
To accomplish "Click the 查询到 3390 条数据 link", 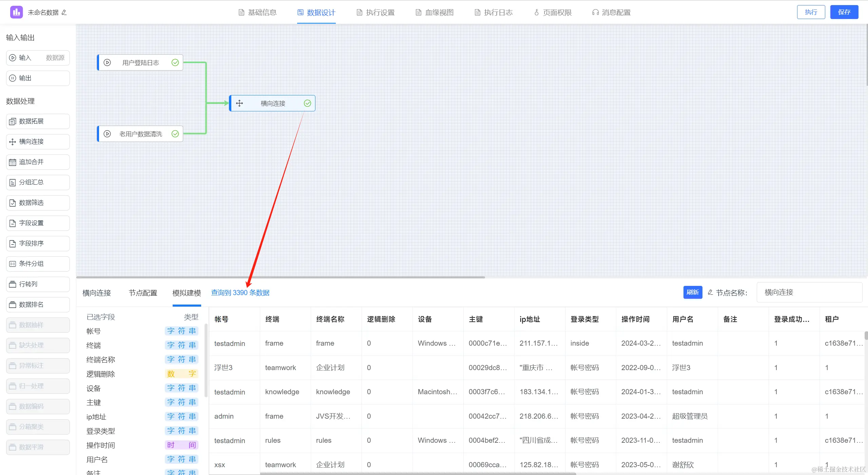I will [x=240, y=293].
